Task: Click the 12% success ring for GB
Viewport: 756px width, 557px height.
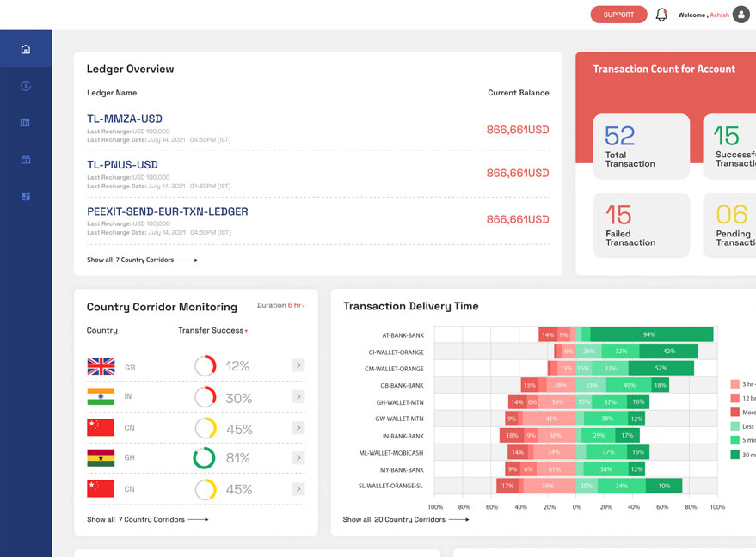Action: coord(206,365)
